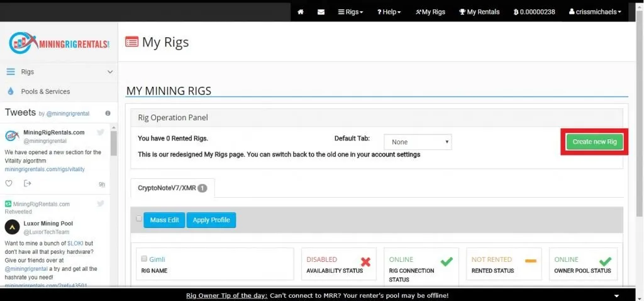Click owner pool status green checkmark
The height and width of the screenshot is (301, 644).
(605, 261)
